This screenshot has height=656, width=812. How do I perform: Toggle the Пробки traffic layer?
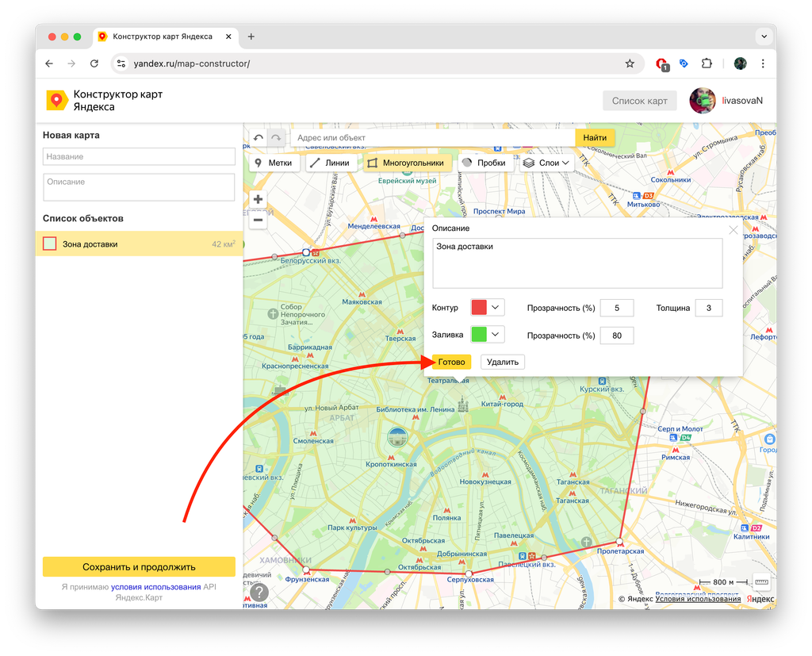pyautogui.click(x=485, y=163)
